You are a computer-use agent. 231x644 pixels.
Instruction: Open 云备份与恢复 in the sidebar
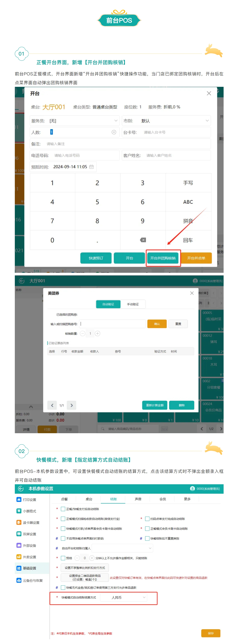[x=33, y=580]
